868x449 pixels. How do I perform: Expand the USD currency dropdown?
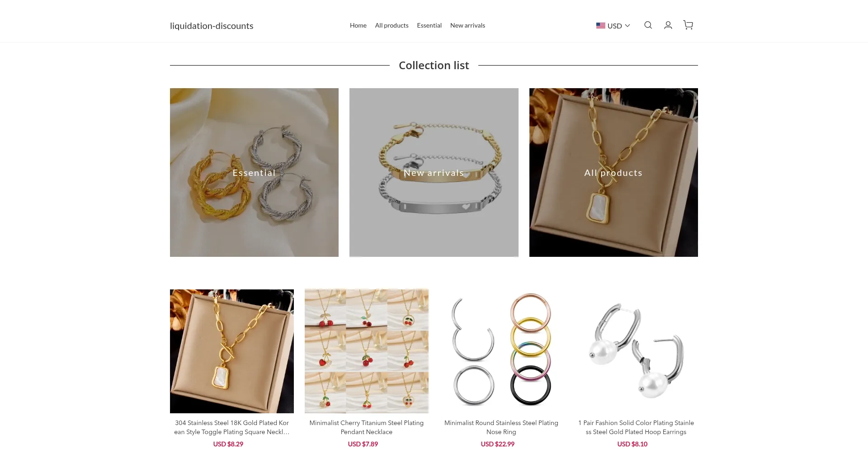point(613,26)
